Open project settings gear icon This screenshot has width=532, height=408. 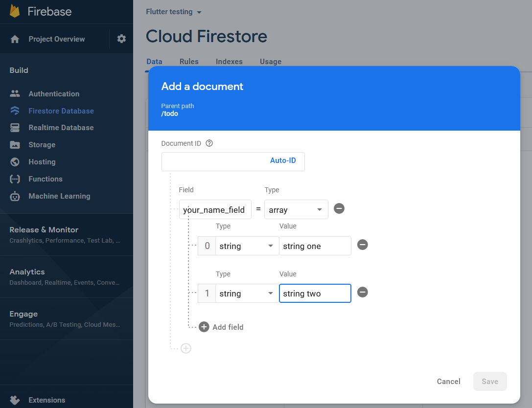point(121,39)
